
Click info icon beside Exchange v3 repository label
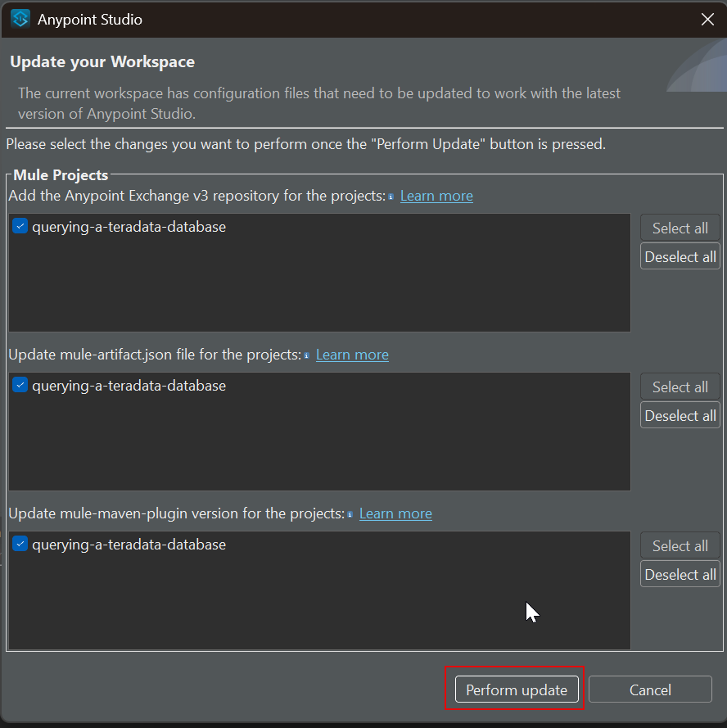pyautogui.click(x=391, y=197)
